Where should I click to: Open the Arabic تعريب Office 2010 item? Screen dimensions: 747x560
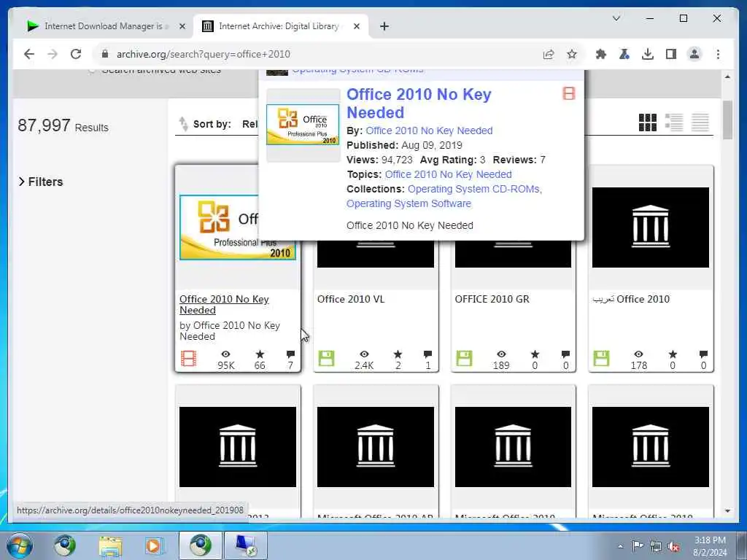click(631, 299)
